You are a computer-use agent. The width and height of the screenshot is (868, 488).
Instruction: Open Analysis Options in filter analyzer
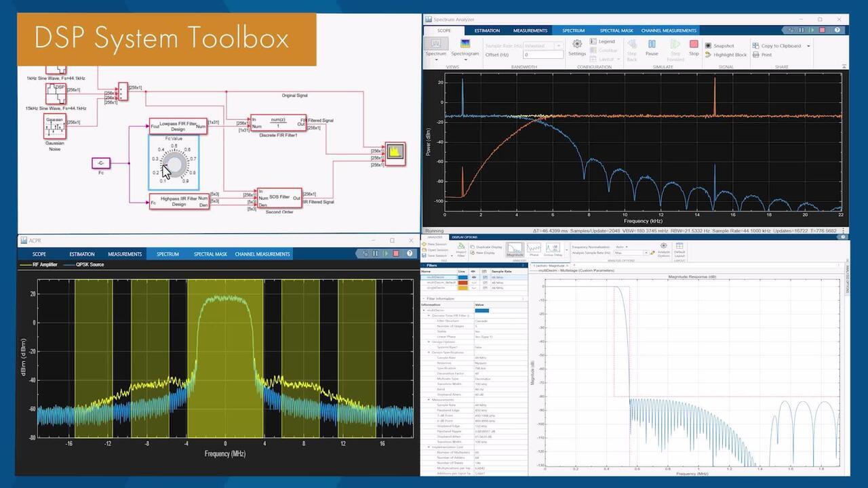[663, 249]
